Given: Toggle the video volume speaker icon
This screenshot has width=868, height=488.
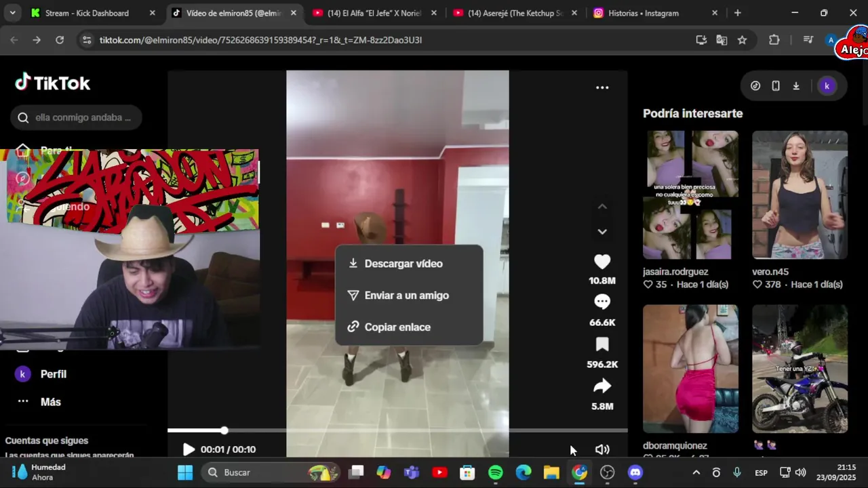Looking at the screenshot, I should tap(602, 449).
